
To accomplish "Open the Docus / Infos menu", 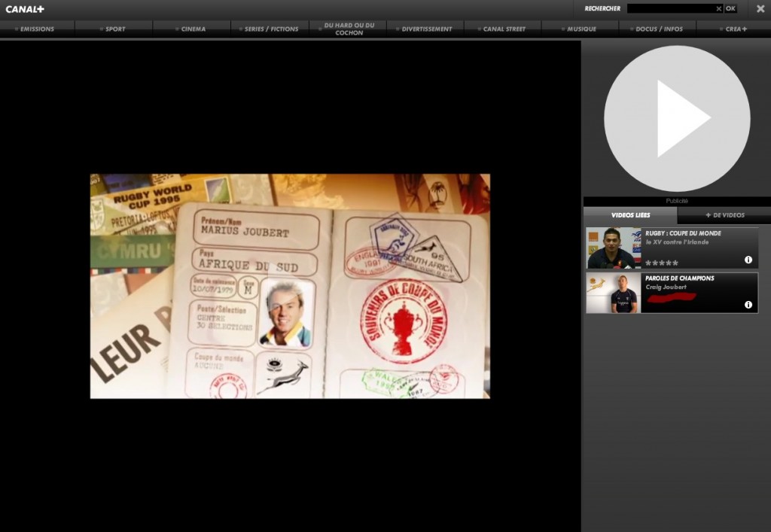I will point(659,29).
